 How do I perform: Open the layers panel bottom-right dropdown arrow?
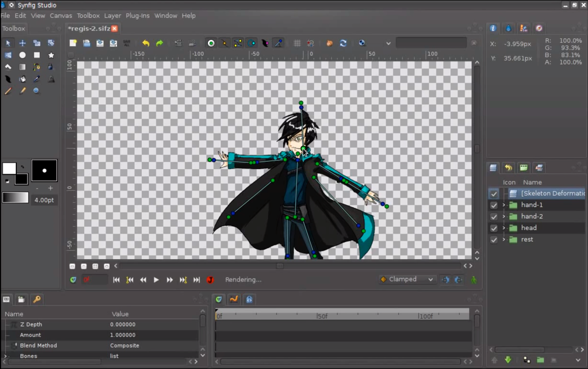(x=578, y=360)
